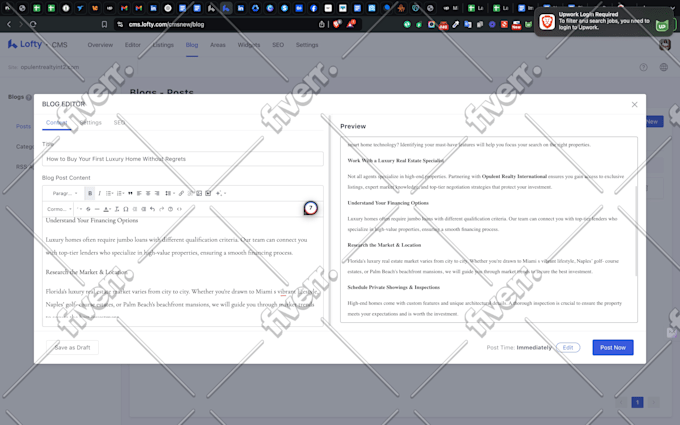Click Edit next to Post Time
The width and height of the screenshot is (680, 425).
(x=568, y=347)
